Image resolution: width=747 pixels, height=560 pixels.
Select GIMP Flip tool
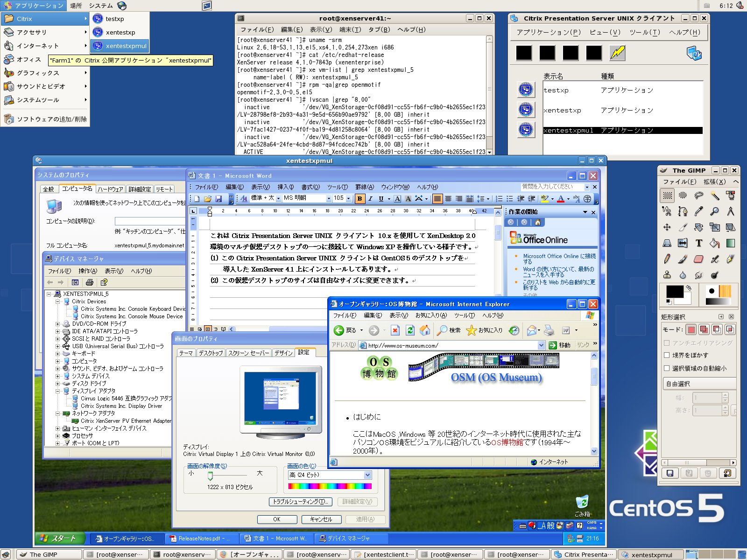683,243
